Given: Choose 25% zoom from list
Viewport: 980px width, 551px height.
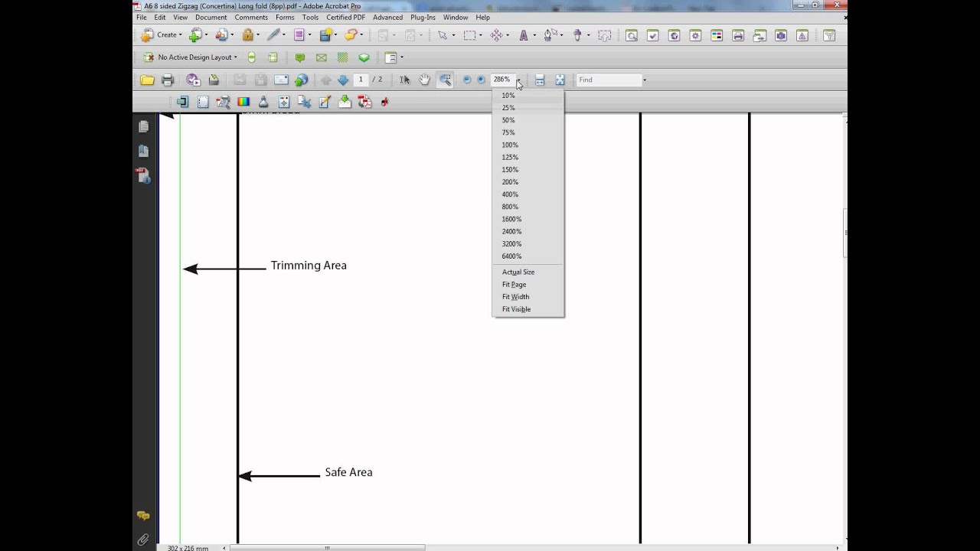Looking at the screenshot, I should (528, 108).
